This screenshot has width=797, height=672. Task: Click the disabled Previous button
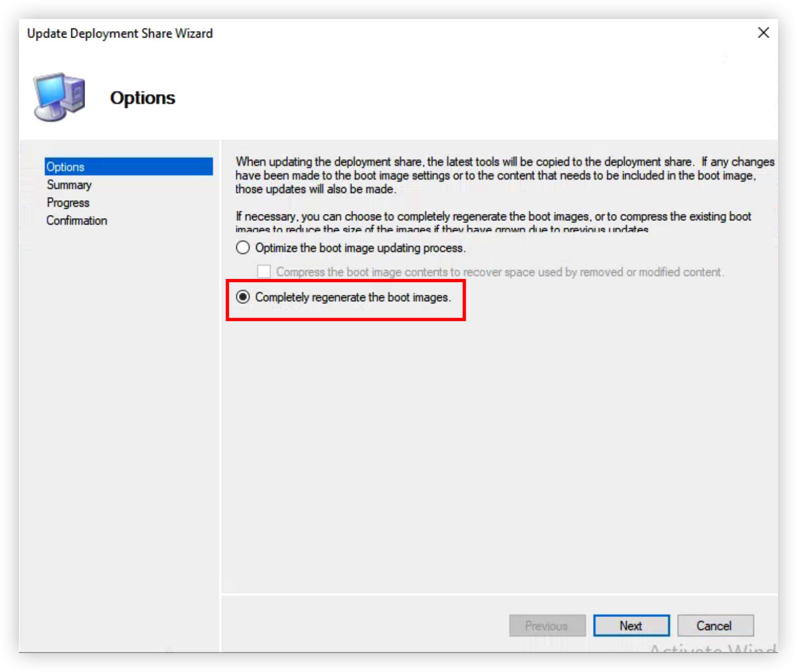click(x=546, y=626)
